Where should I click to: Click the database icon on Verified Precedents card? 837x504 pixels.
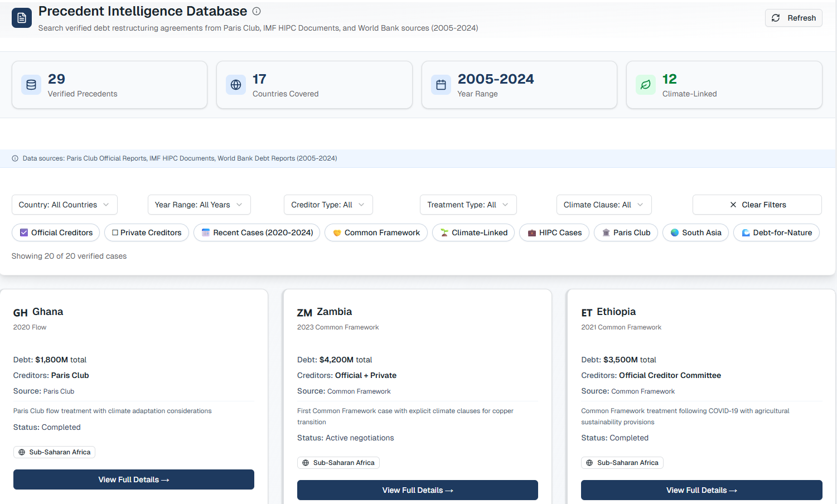tap(31, 84)
